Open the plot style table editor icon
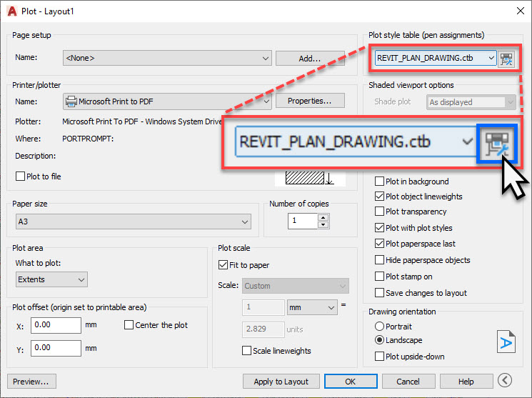This screenshot has width=532, height=398. pyautogui.click(x=506, y=59)
